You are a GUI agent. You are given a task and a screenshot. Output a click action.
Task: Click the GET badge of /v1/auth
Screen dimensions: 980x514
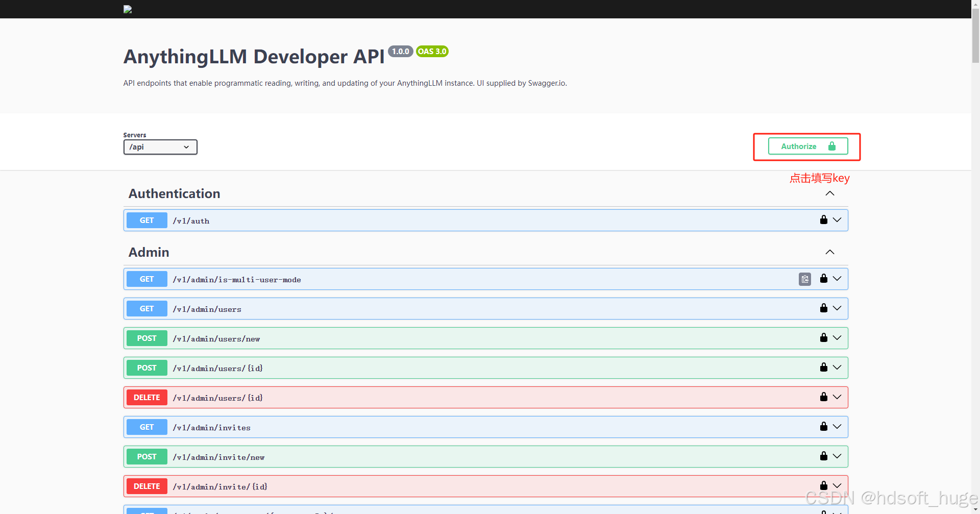147,221
